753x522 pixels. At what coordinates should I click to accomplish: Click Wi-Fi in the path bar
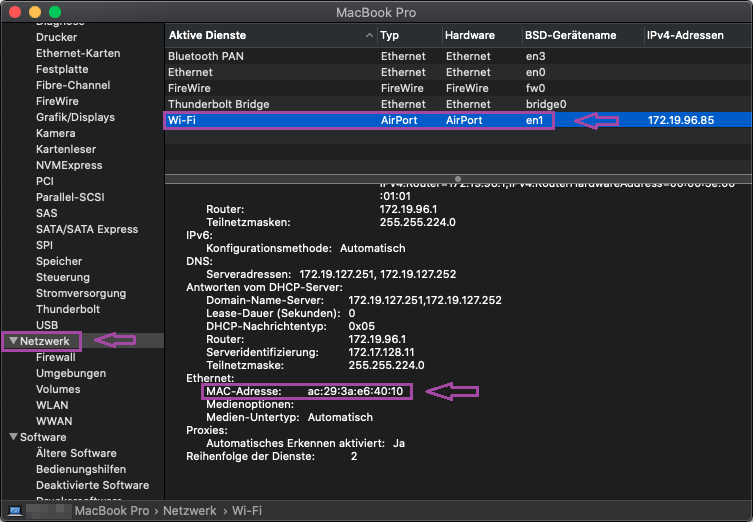click(247, 510)
